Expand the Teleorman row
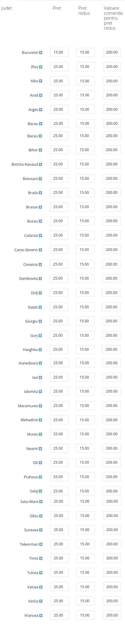The width and height of the screenshot is (125, 644). [x=41, y=544]
